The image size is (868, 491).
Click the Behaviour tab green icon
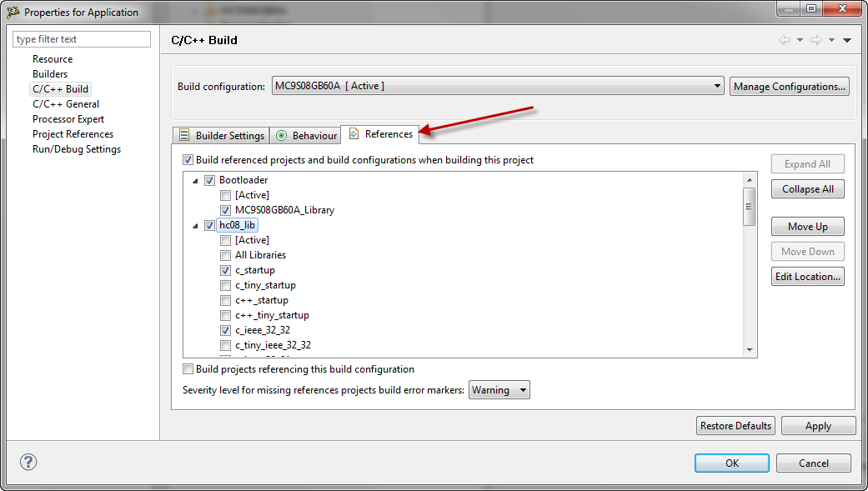(x=281, y=135)
